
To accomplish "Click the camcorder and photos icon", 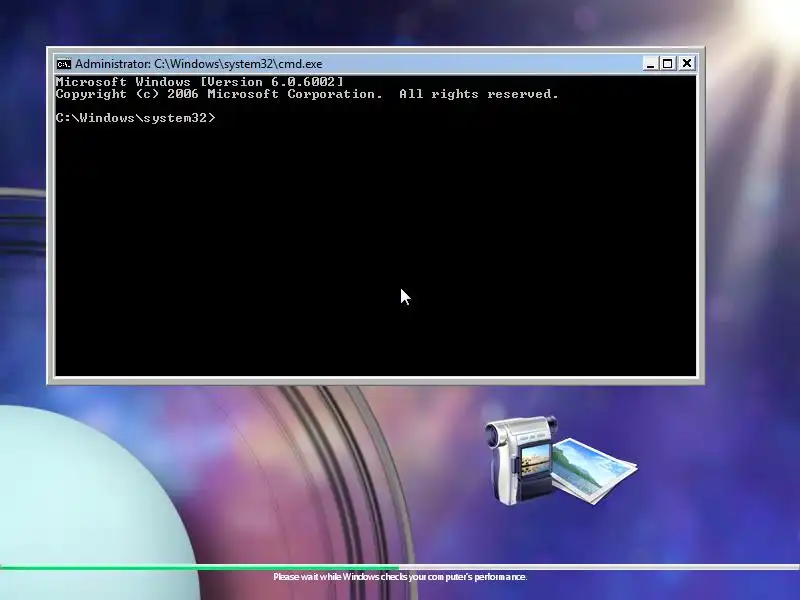I will point(561,461).
